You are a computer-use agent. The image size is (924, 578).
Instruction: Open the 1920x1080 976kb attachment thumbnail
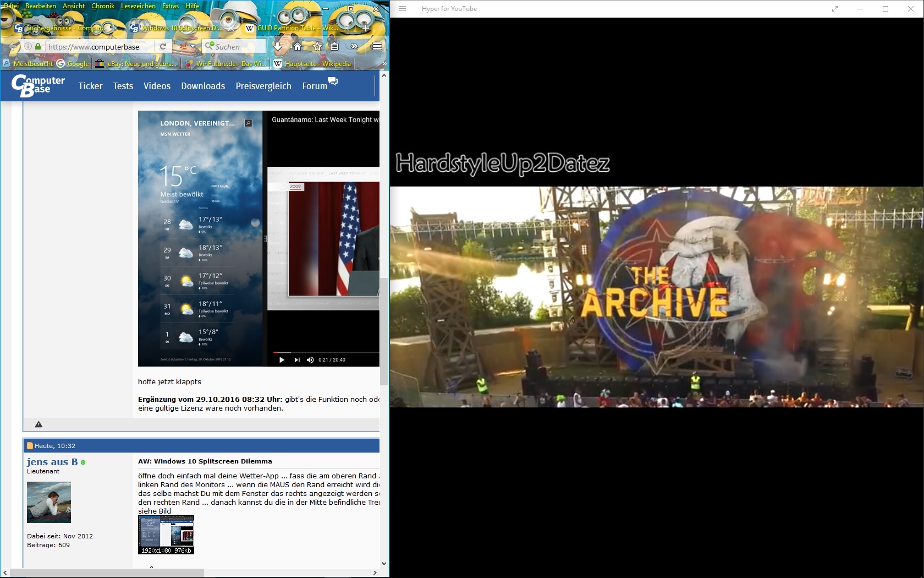click(x=166, y=535)
